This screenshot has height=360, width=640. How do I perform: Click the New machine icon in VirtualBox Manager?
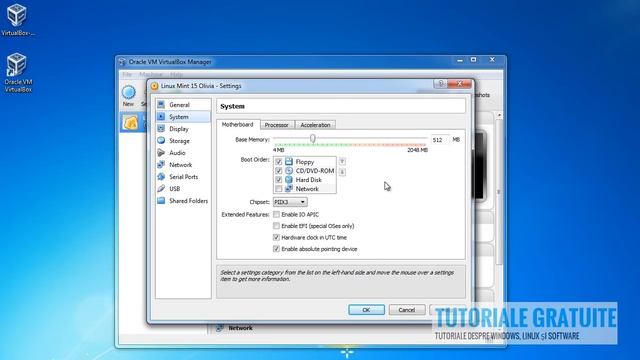[129, 93]
